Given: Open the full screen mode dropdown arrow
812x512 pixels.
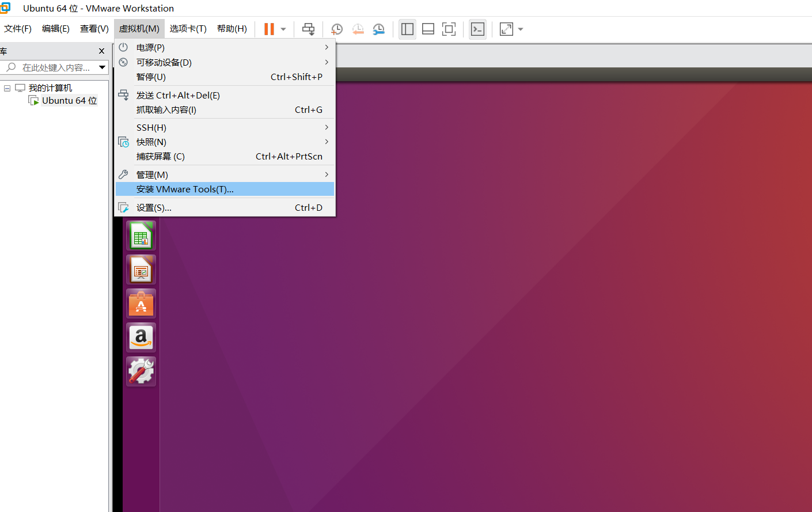Looking at the screenshot, I should coord(520,29).
